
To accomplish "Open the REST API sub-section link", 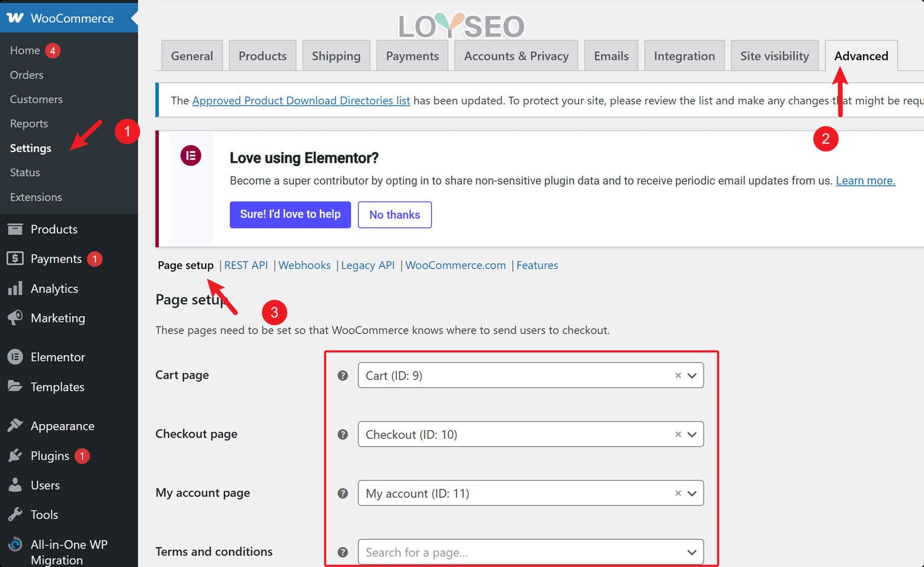I will click(246, 265).
